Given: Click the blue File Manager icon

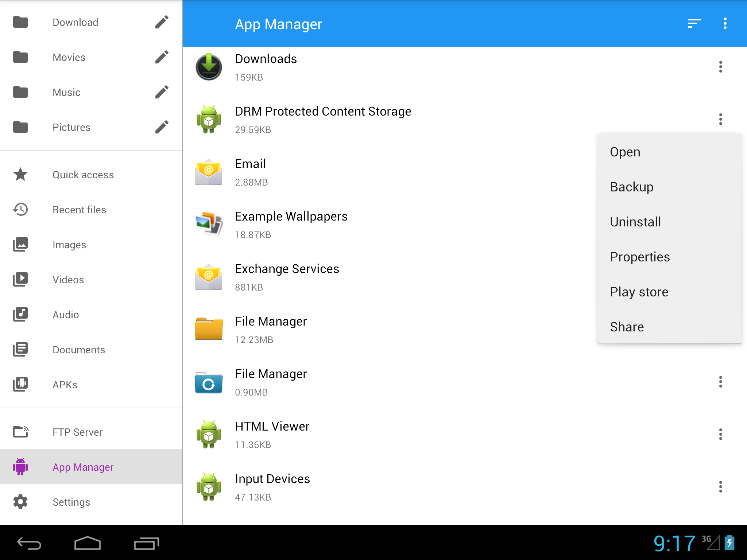Looking at the screenshot, I should pyautogui.click(x=209, y=383).
